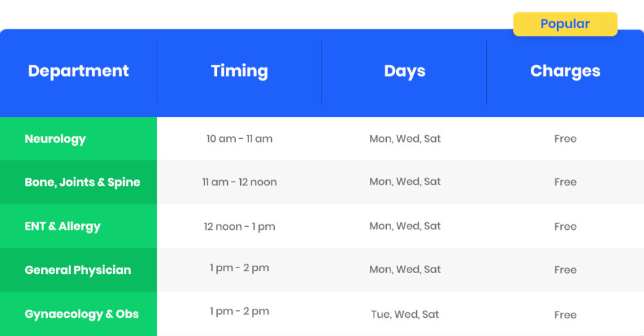Click ENT & Allergy's Mon, Wed, Sat cell

tap(405, 226)
